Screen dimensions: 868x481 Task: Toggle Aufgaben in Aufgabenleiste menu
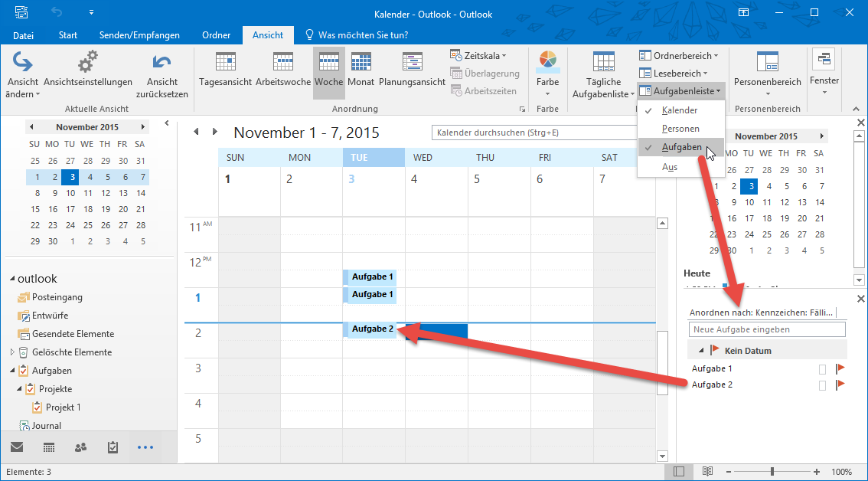point(680,147)
